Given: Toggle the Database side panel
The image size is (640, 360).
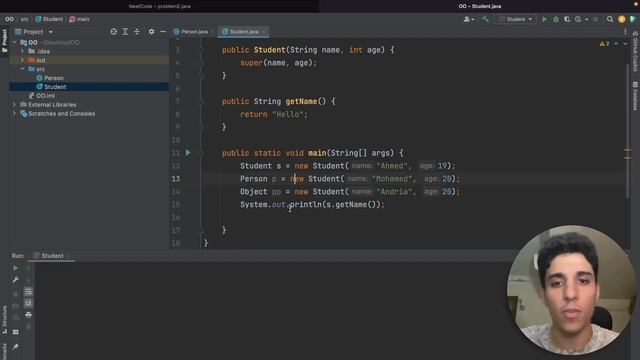Looking at the screenshot, I should tap(635, 96).
